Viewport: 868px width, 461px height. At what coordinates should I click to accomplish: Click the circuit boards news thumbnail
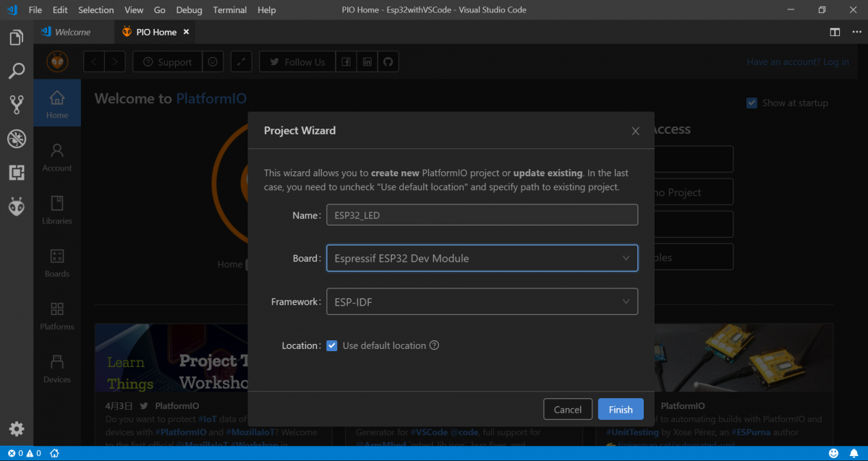(x=744, y=357)
